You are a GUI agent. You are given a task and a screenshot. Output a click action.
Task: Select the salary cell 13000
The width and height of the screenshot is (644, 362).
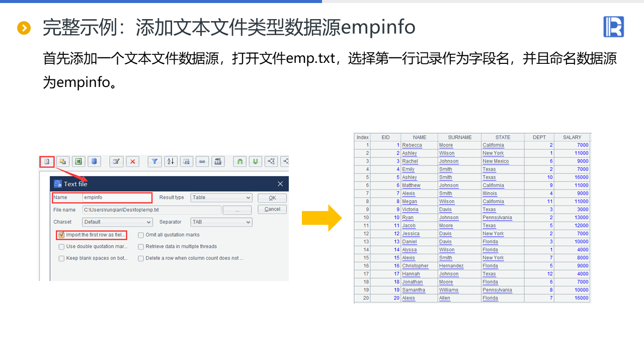point(572,218)
